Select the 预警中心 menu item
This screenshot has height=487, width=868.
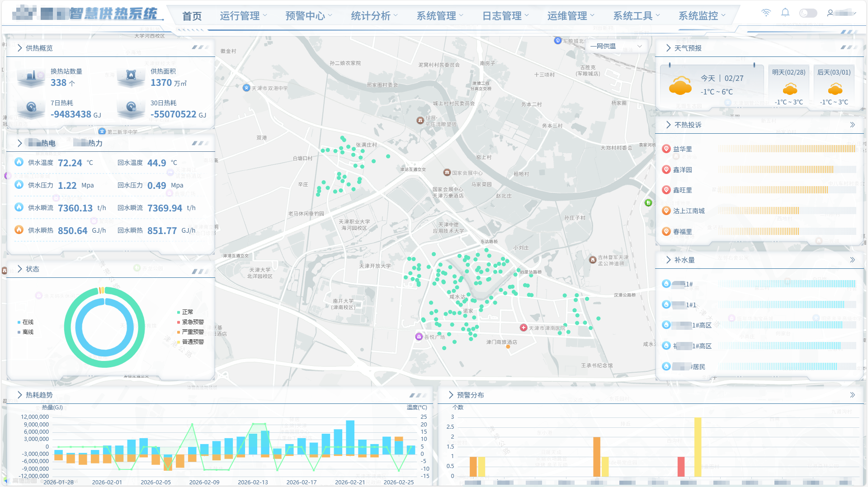pyautogui.click(x=306, y=15)
